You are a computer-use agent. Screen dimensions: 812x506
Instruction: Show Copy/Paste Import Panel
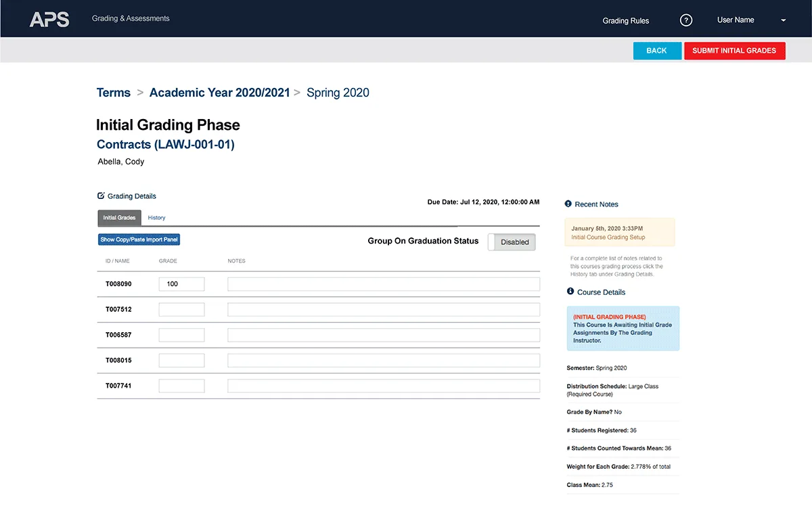pyautogui.click(x=139, y=239)
